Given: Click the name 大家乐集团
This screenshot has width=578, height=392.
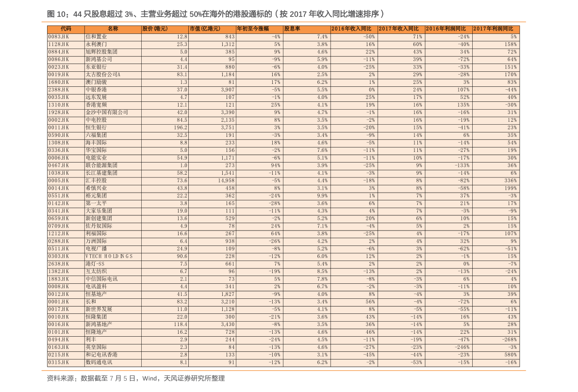Looking at the screenshot, I should click(x=99, y=211).
